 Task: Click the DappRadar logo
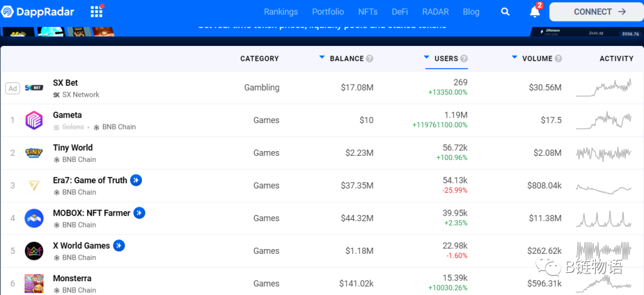click(x=38, y=11)
